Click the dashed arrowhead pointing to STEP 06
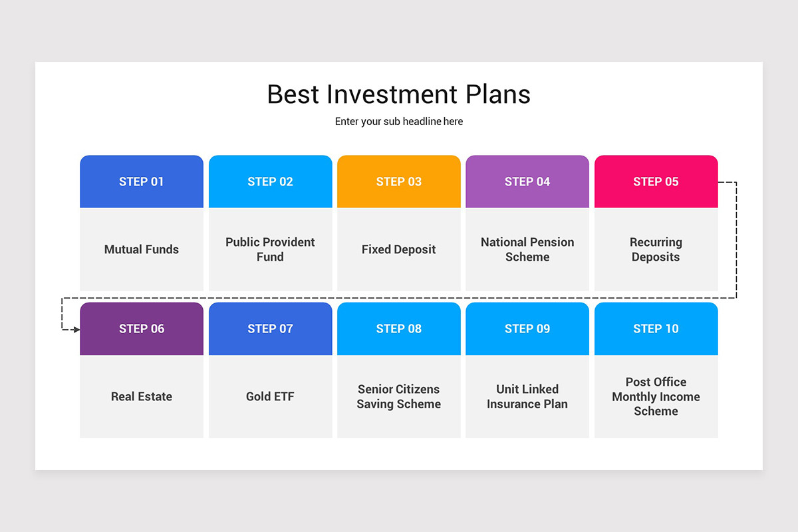 (x=76, y=329)
